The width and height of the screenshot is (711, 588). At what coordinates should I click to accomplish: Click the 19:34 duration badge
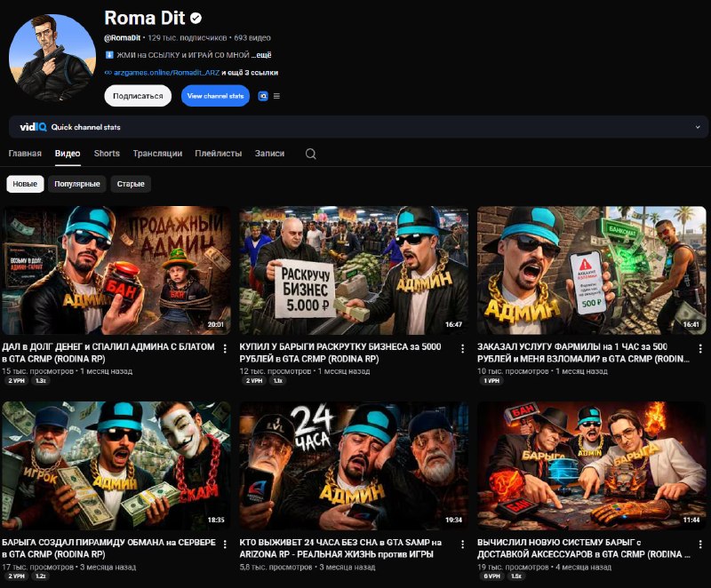pos(453,520)
